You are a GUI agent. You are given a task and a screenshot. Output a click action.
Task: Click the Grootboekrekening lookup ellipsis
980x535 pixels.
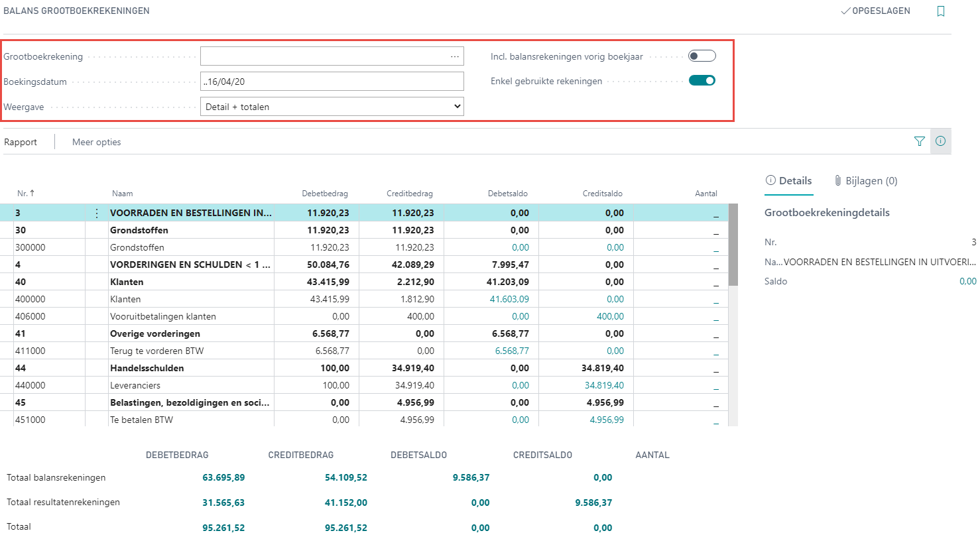[454, 57]
